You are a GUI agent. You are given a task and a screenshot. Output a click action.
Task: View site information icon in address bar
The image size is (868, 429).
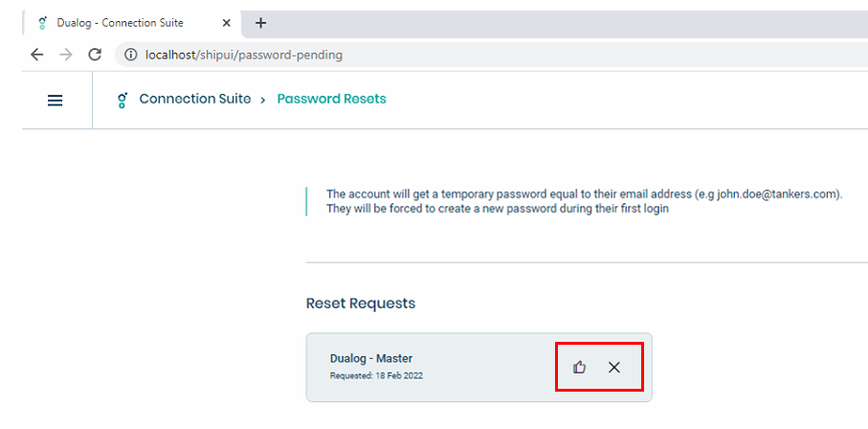(x=131, y=55)
